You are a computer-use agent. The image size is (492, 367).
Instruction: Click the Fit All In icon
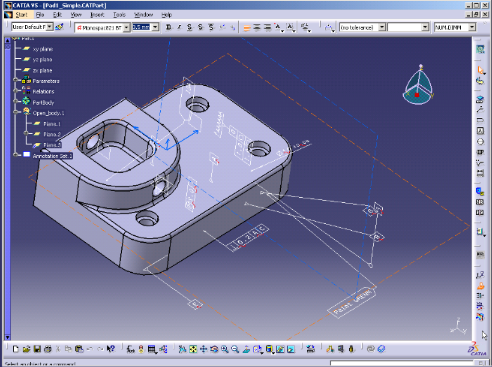[193, 349]
